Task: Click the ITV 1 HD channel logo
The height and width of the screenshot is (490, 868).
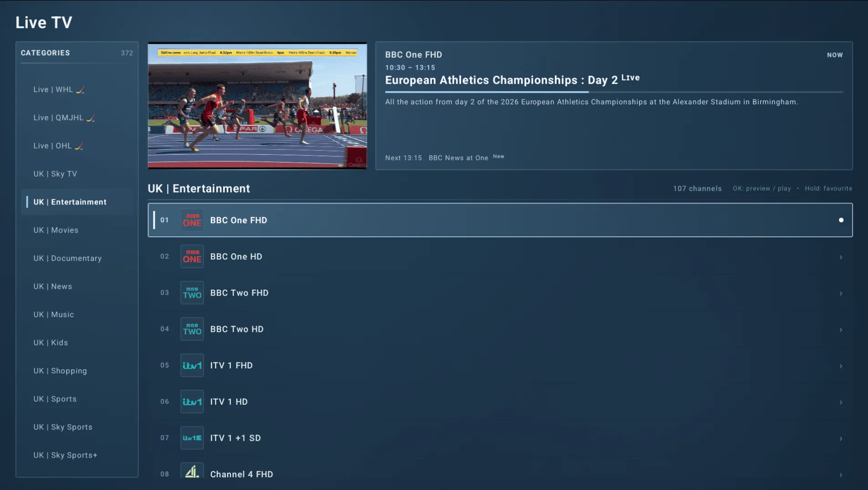Action: (x=192, y=402)
